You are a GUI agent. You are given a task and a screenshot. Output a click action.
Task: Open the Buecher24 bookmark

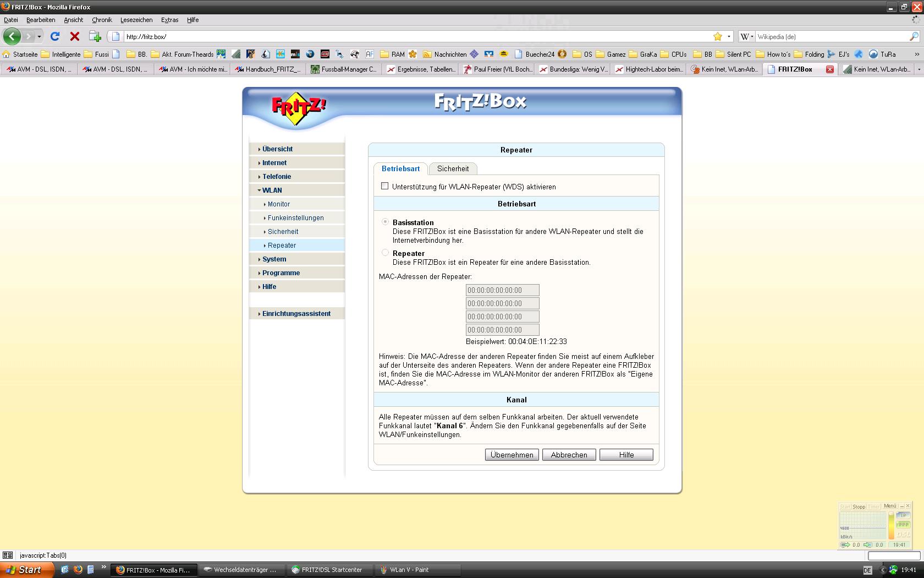tap(535, 54)
